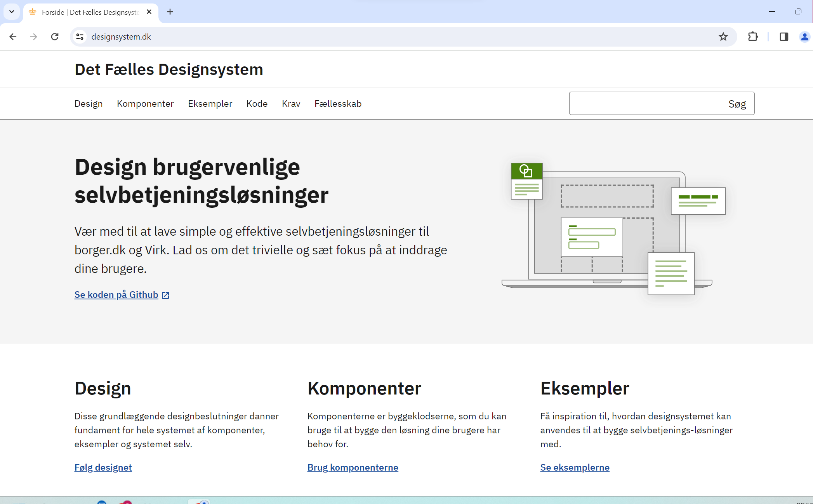The height and width of the screenshot is (504, 813).
Task: Open the tab search dropdown arrow
Action: point(12,12)
